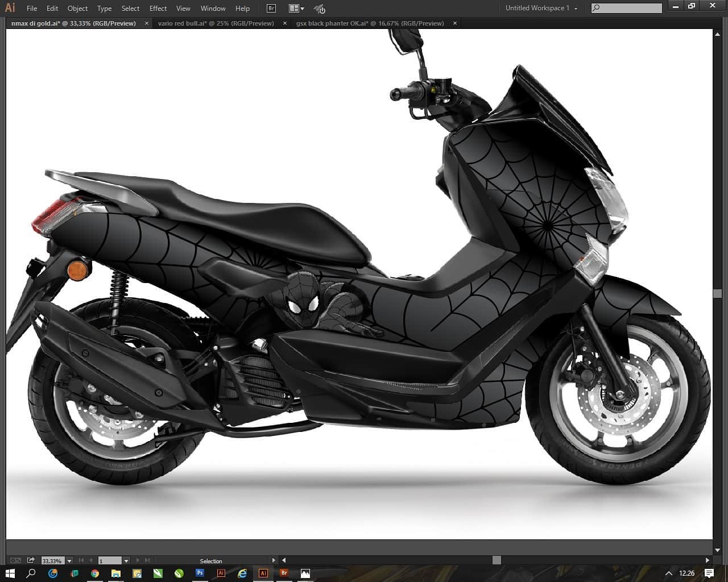Image resolution: width=728 pixels, height=582 pixels.
Task: Go to the first artboard
Action: click(81, 560)
